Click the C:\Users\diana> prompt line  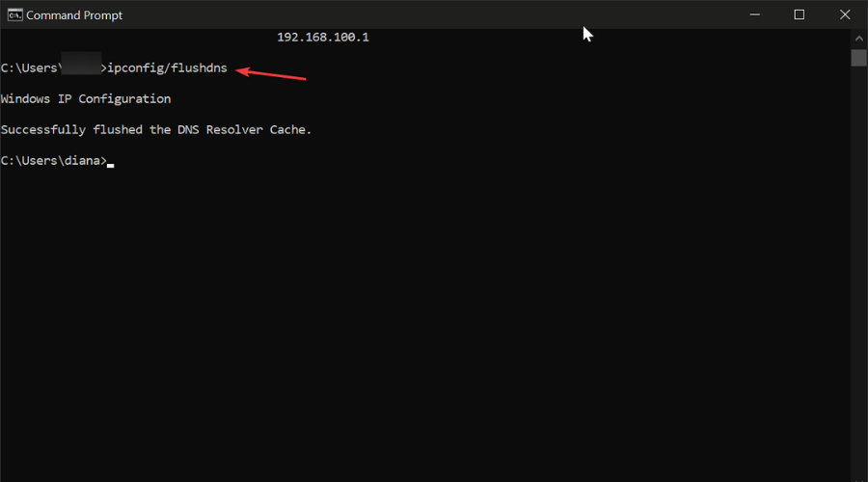[54, 160]
